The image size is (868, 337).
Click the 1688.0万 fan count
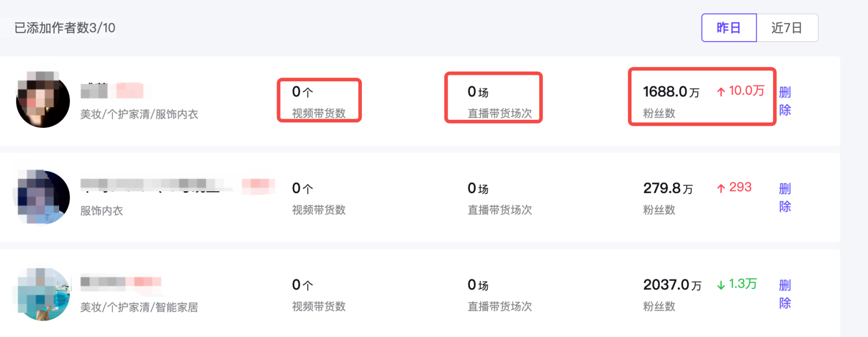click(x=671, y=92)
